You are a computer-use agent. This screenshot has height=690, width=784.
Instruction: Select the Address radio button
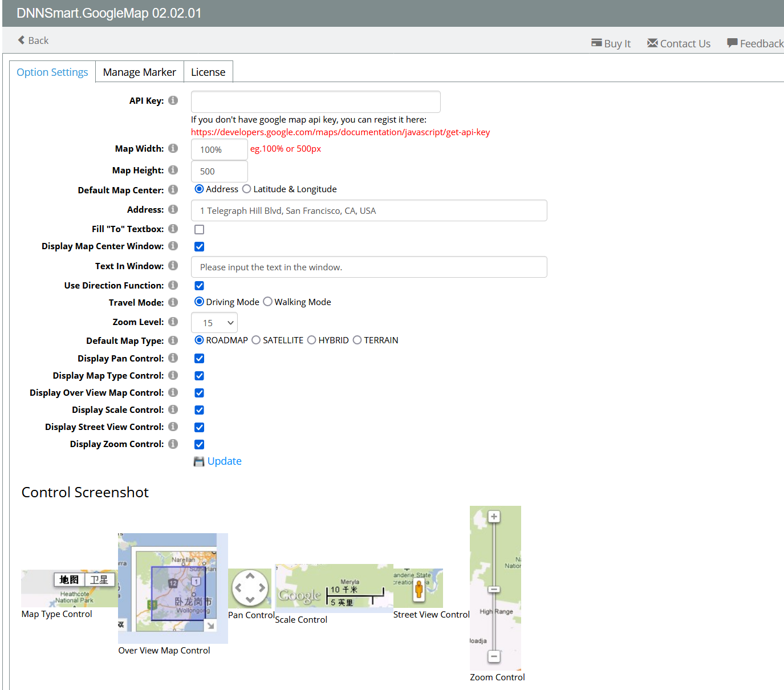pyautogui.click(x=199, y=189)
